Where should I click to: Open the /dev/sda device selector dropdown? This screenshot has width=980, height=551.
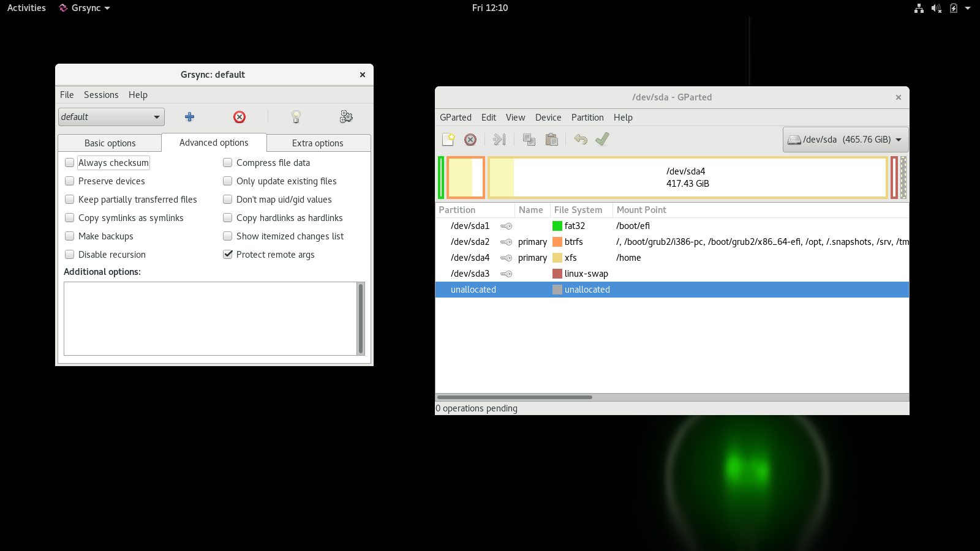[x=845, y=140]
